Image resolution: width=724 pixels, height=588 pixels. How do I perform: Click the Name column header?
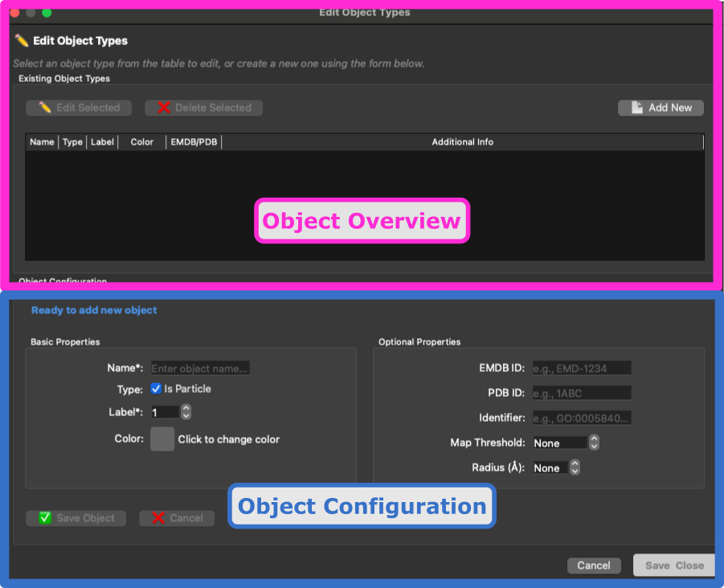coord(42,141)
